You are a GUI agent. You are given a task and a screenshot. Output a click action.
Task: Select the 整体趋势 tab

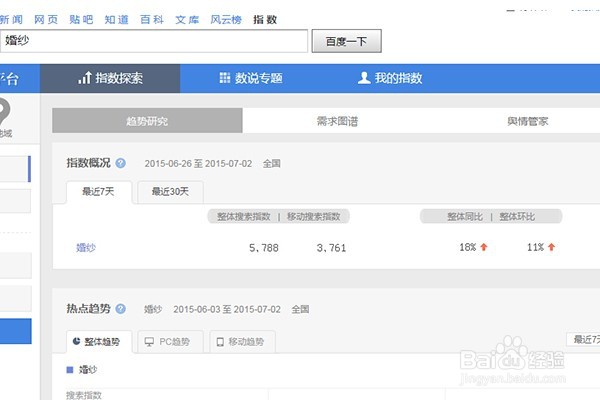point(99,342)
